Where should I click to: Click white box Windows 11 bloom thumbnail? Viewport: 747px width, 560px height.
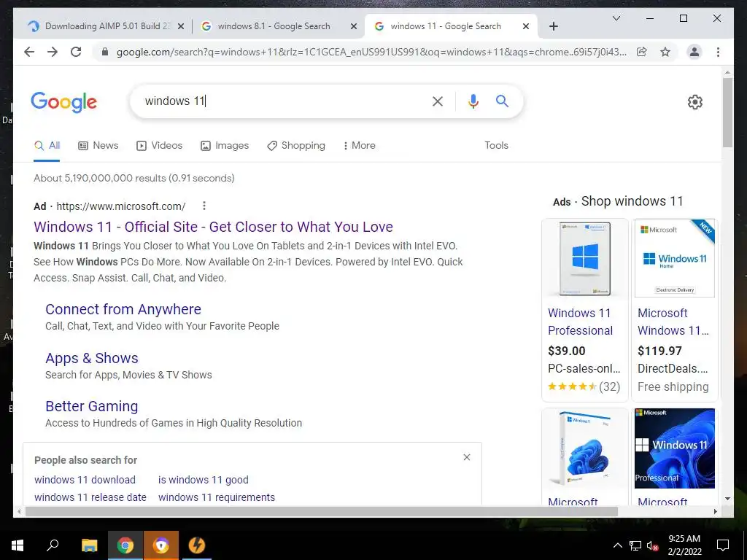point(585,448)
